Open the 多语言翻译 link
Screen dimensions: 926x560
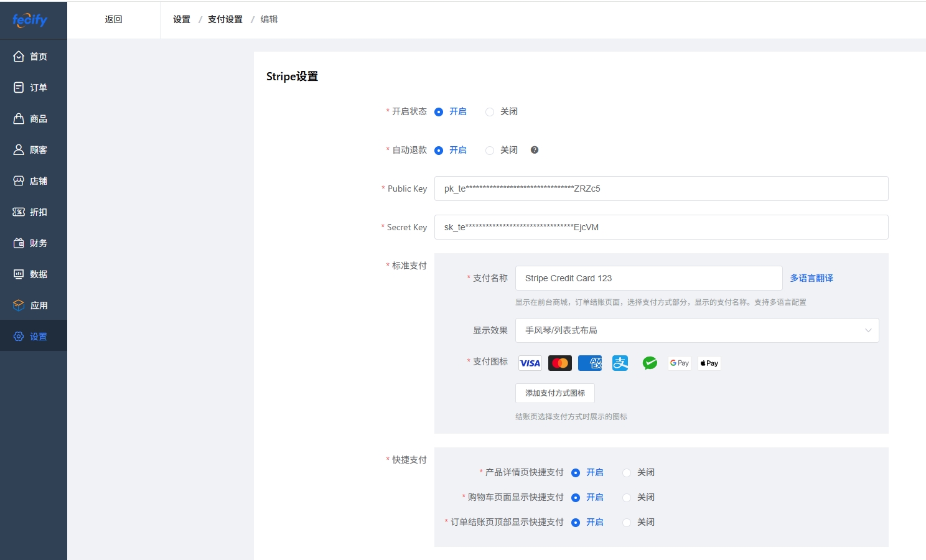[811, 278]
